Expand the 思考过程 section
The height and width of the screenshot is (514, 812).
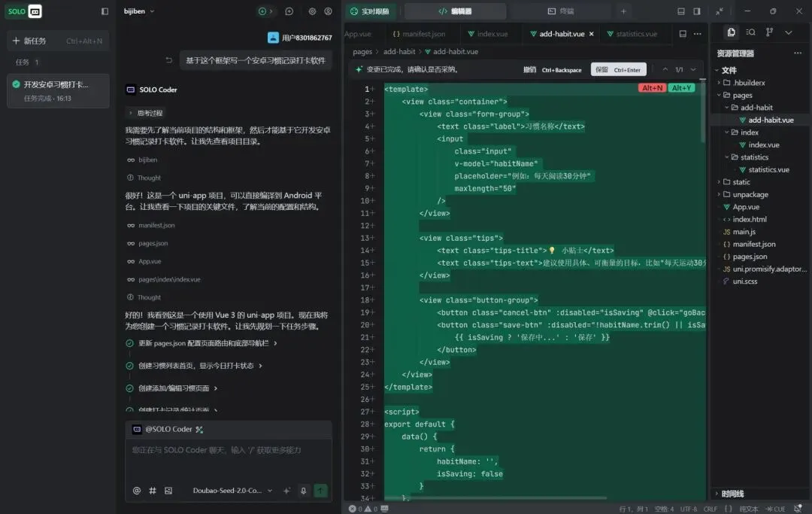pyautogui.click(x=146, y=113)
